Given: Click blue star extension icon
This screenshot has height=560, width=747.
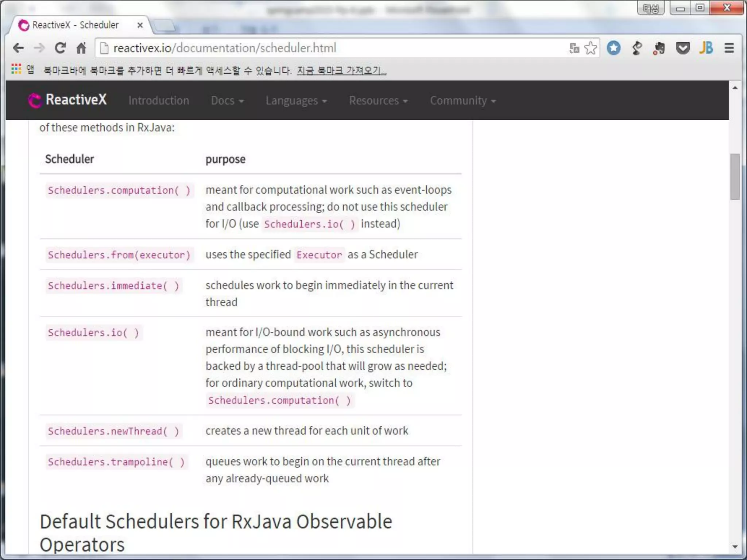Looking at the screenshot, I should click(614, 48).
